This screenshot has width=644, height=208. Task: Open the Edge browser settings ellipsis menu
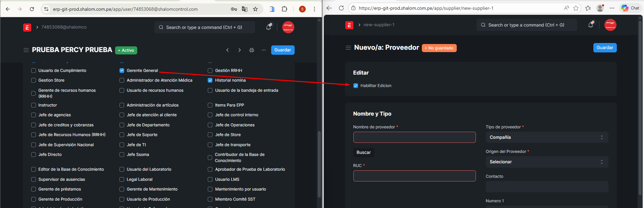click(612, 8)
